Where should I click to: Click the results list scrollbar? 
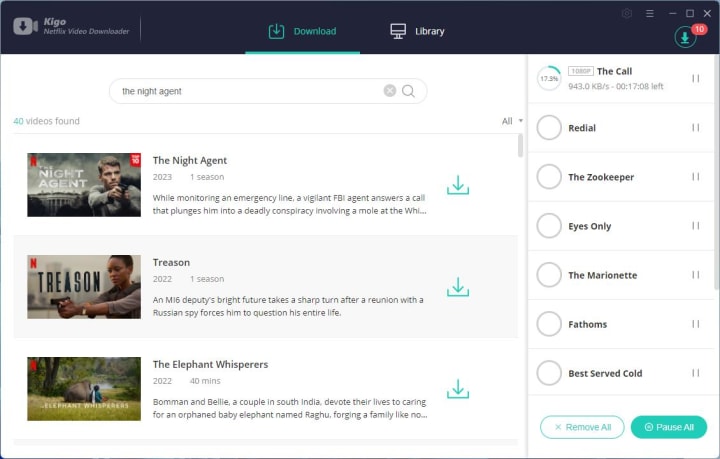click(520, 146)
